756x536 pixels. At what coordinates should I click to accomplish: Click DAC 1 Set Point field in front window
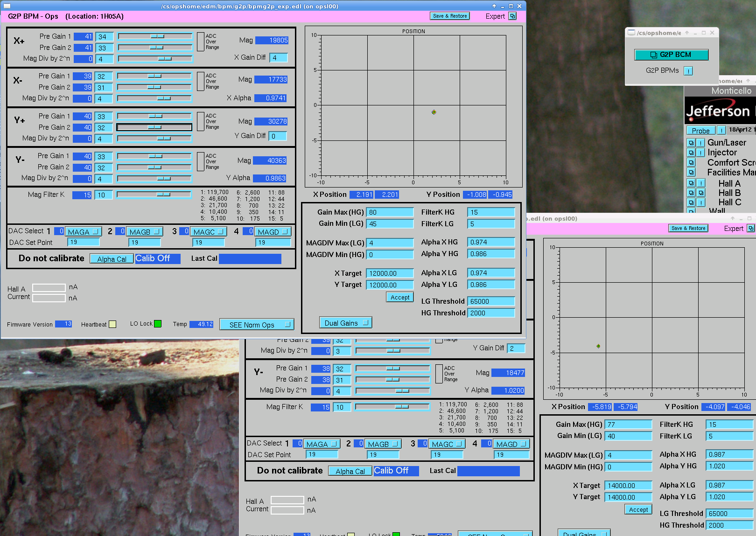pos(84,242)
